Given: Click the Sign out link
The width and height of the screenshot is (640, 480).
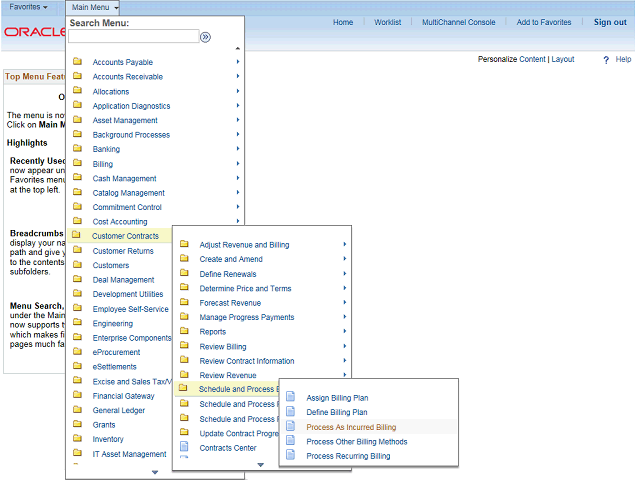Looking at the screenshot, I should (610, 22).
